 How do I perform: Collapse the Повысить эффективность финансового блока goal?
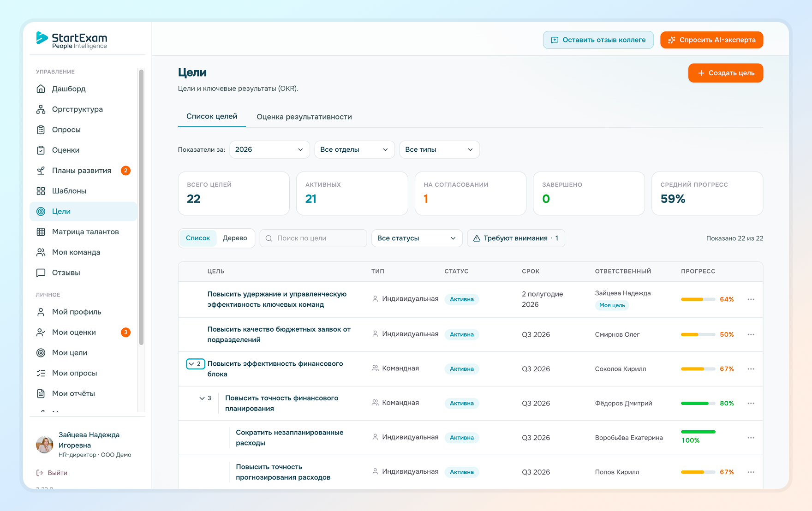coord(195,364)
